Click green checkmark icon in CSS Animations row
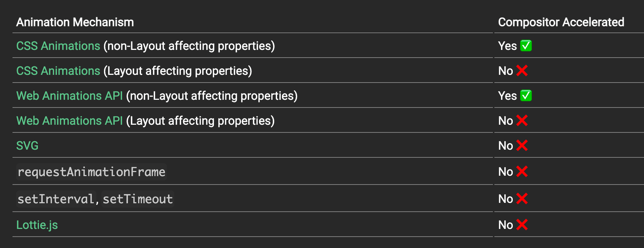 coord(526,46)
